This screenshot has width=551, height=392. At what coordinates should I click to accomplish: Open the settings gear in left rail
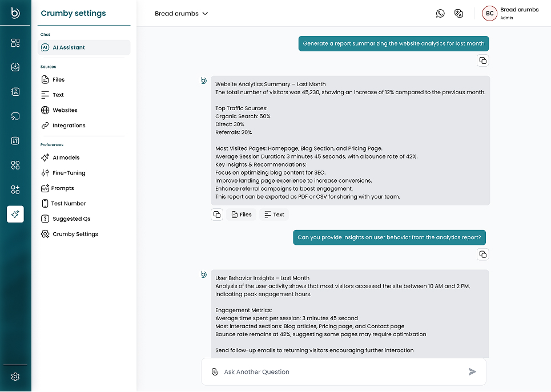[x=15, y=377]
